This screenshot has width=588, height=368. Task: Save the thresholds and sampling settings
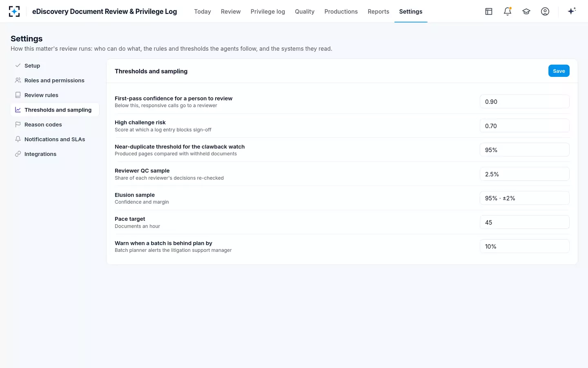(x=559, y=71)
